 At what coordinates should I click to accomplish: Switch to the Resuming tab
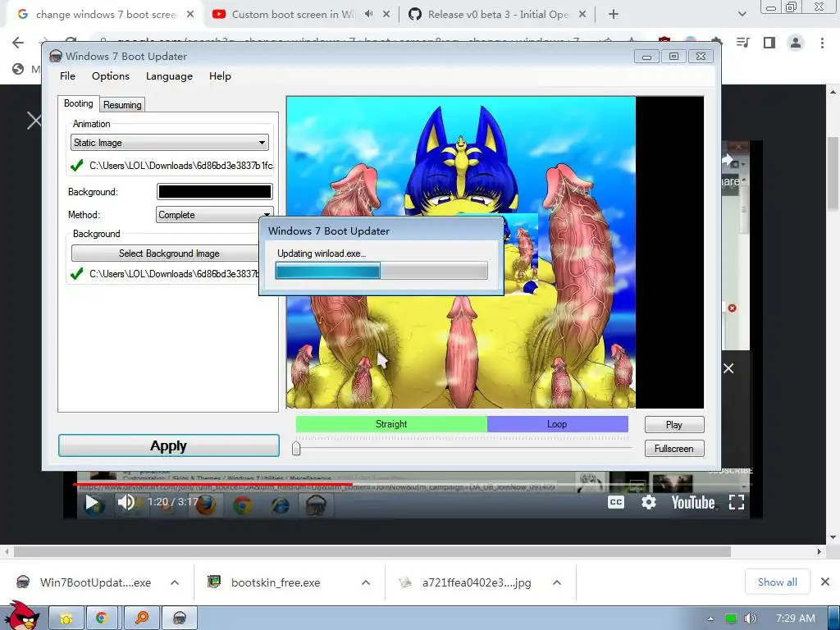click(122, 105)
